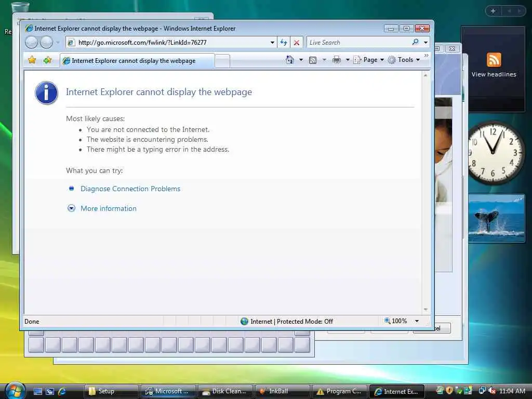The height and width of the screenshot is (399, 532).
Task: Click the Search magnifier icon
Action: tap(415, 42)
